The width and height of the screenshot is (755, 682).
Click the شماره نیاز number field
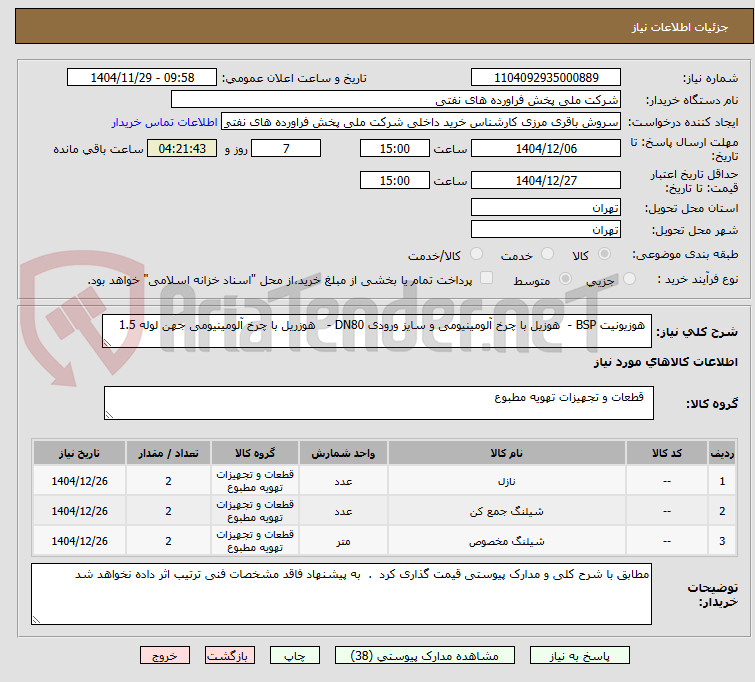pyautogui.click(x=546, y=78)
